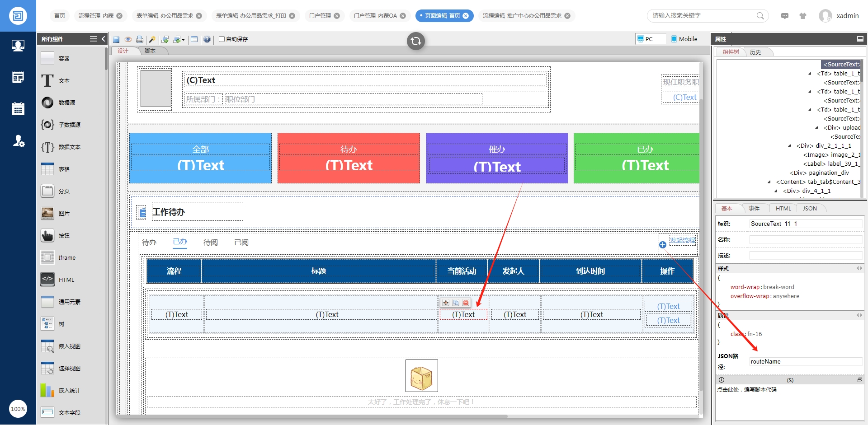Click the 待办 red summary card
The height and width of the screenshot is (425, 868).
(349, 158)
